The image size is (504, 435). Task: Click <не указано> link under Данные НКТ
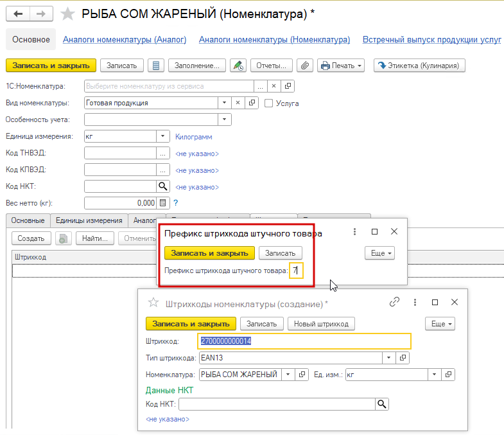(x=168, y=419)
